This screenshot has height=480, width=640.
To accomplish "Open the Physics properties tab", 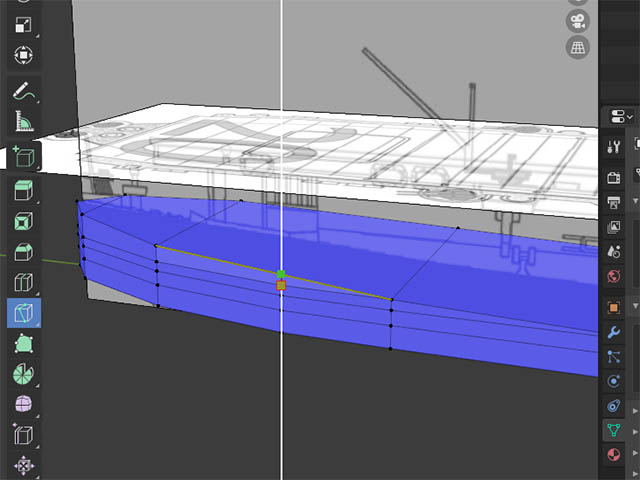I will (613, 381).
